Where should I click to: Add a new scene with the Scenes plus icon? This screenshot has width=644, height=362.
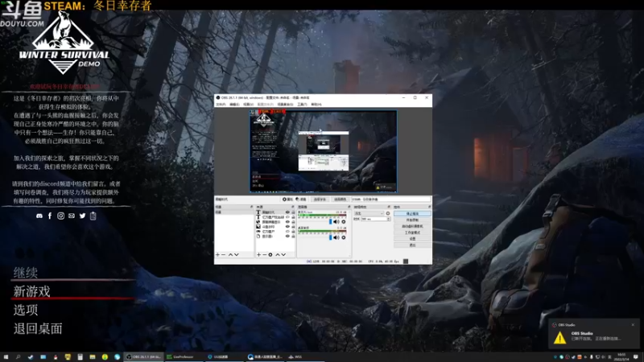pyautogui.click(x=217, y=255)
